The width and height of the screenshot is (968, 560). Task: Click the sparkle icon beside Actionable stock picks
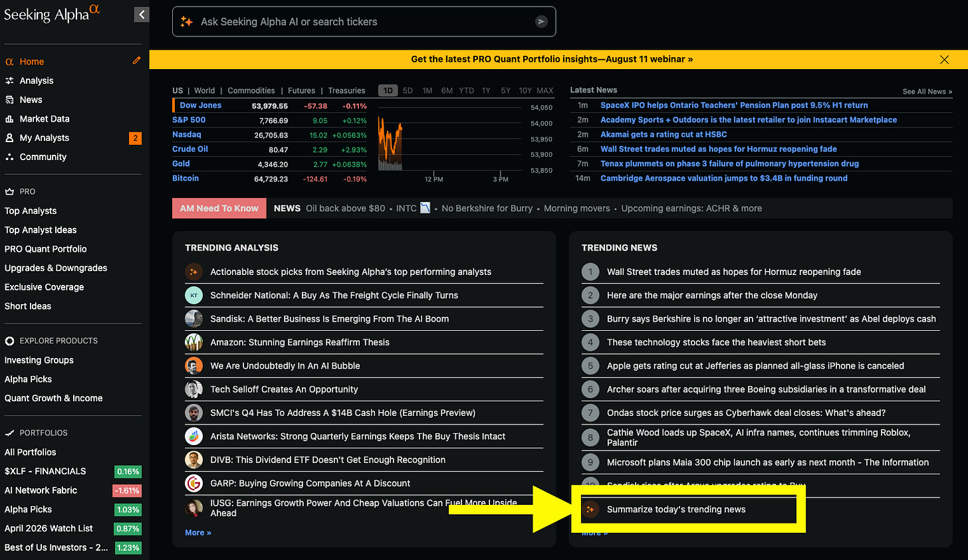(x=193, y=272)
